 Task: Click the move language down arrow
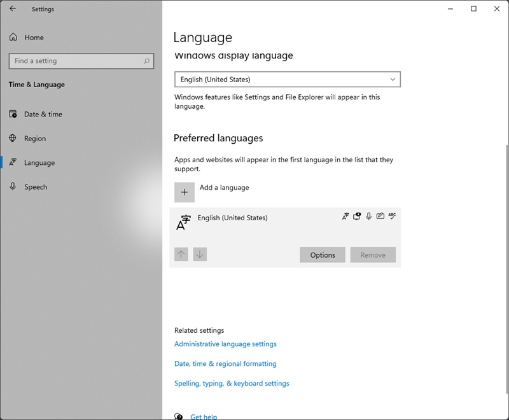coord(200,255)
